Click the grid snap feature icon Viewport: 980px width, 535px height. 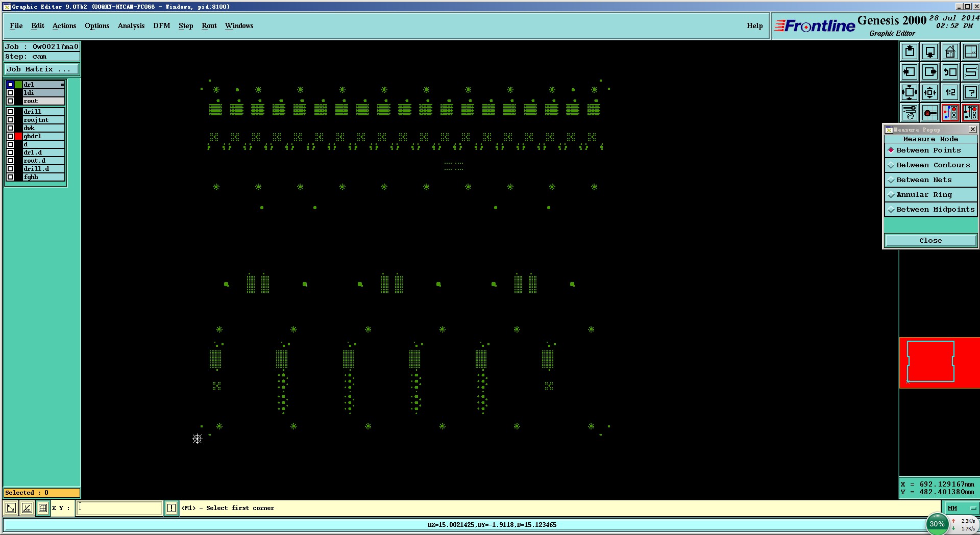[930, 113]
